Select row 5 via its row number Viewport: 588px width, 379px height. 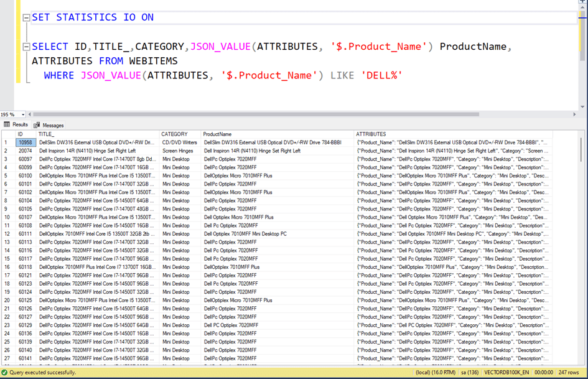pyautogui.click(x=7, y=175)
